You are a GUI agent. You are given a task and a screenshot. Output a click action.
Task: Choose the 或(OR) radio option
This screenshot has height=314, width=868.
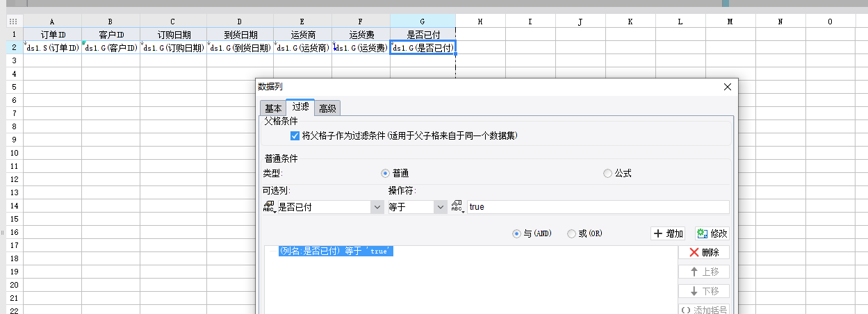coord(571,234)
